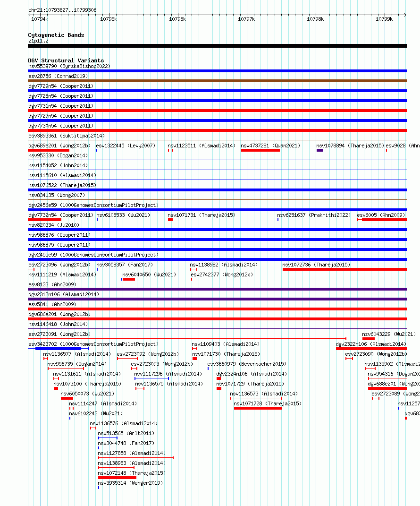The height and width of the screenshot is (506, 420).
Task: Click the dgv7731n54 (Cooper2011) label
Action: (61, 106)
